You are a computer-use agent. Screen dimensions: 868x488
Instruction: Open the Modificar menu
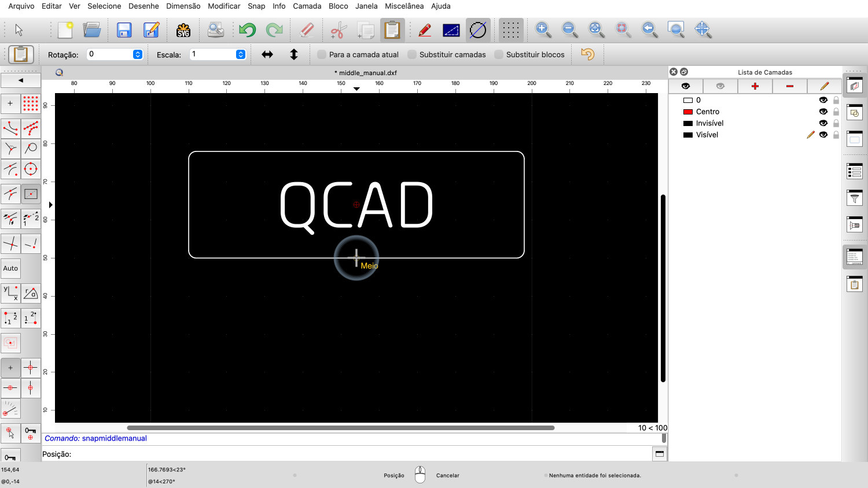coord(224,6)
